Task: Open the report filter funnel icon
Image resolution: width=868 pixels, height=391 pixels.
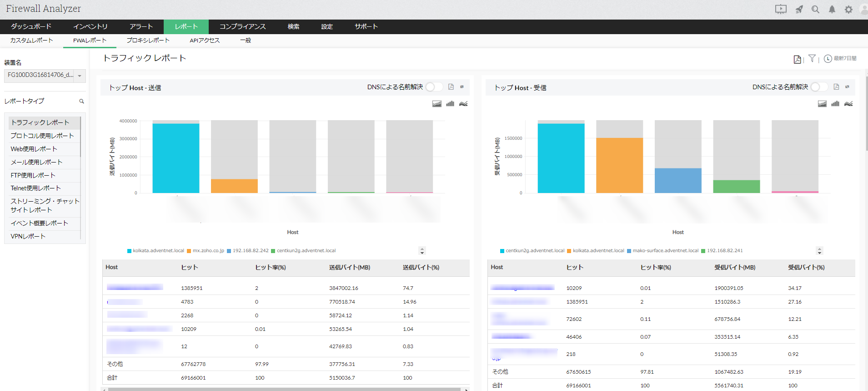Action: click(812, 58)
